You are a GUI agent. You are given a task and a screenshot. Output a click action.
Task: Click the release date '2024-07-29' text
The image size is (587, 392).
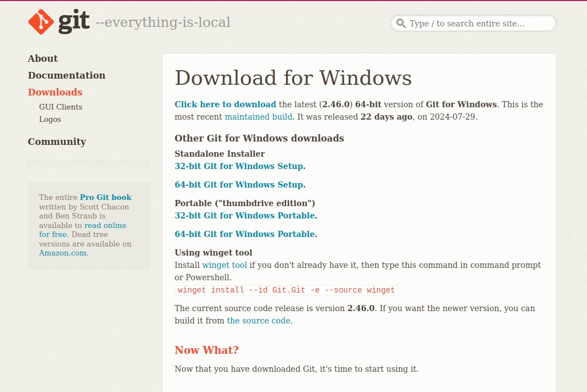click(452, 117)
